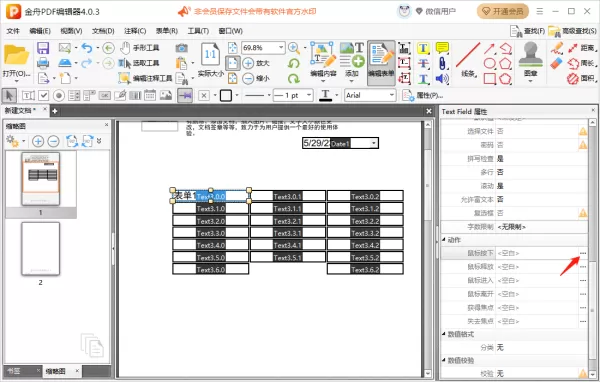Open 属性(P)... properties button
This screenshot has width=600, height=382.
(423, 95)
